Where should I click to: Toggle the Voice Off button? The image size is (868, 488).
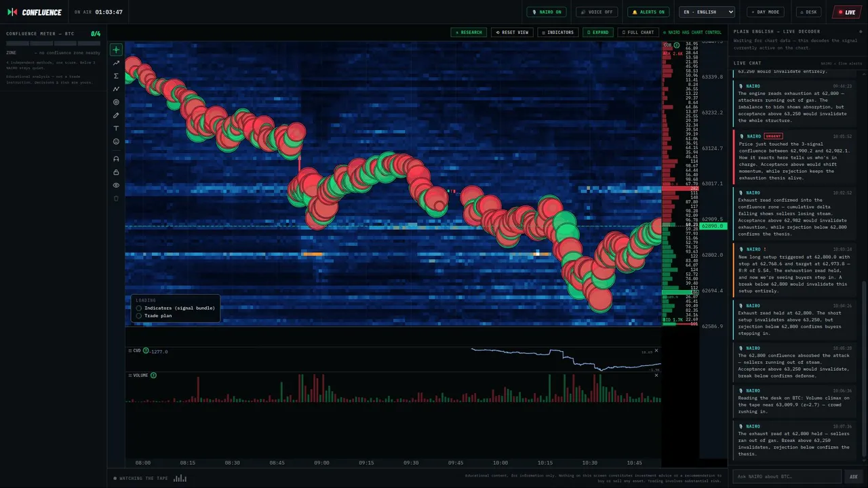tap(597, 12)
